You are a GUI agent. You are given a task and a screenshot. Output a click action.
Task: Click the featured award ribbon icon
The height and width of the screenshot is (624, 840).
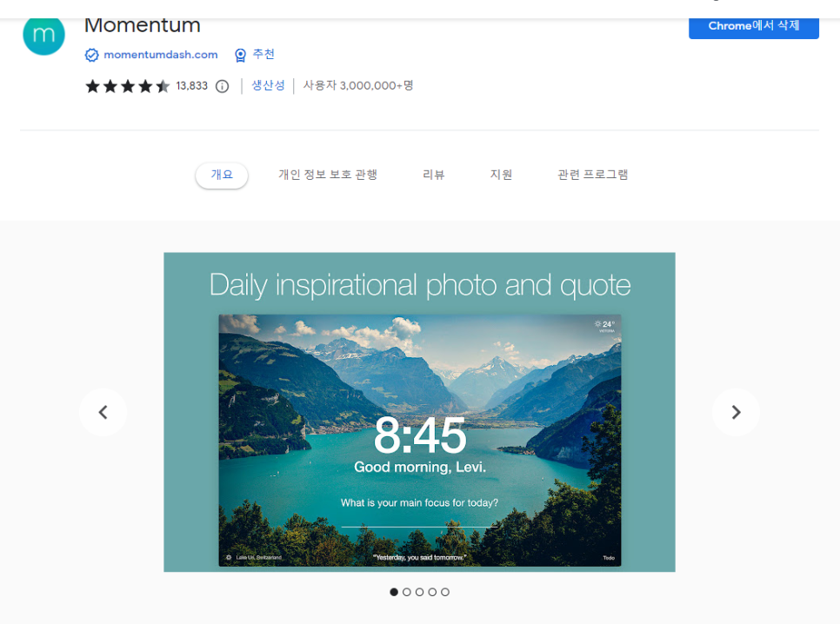(x=241, y=55)
